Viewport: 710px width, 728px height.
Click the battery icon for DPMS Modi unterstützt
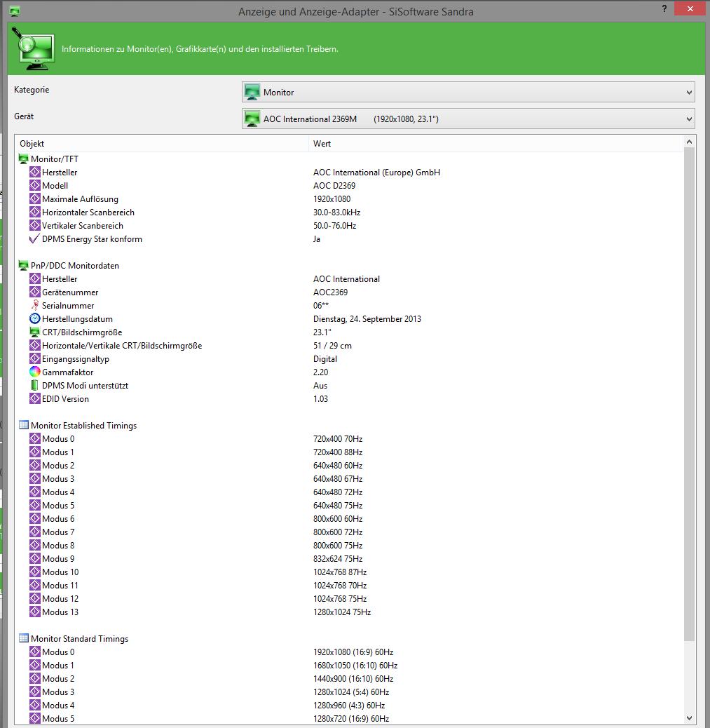(x=34, y=385)
